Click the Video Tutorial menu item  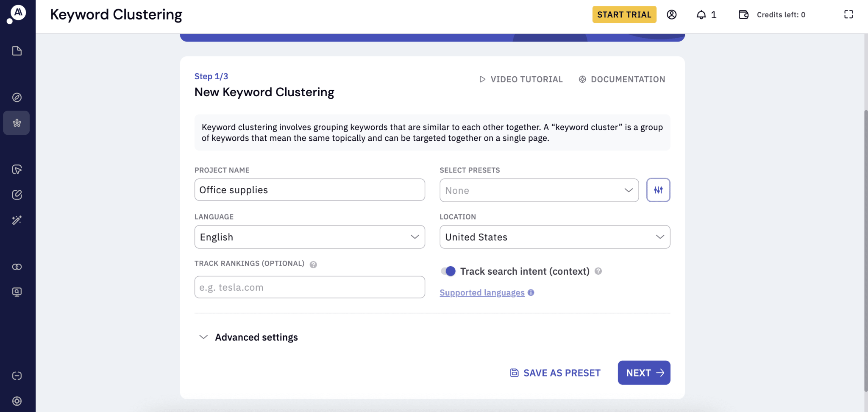click(x=521, y=79)
